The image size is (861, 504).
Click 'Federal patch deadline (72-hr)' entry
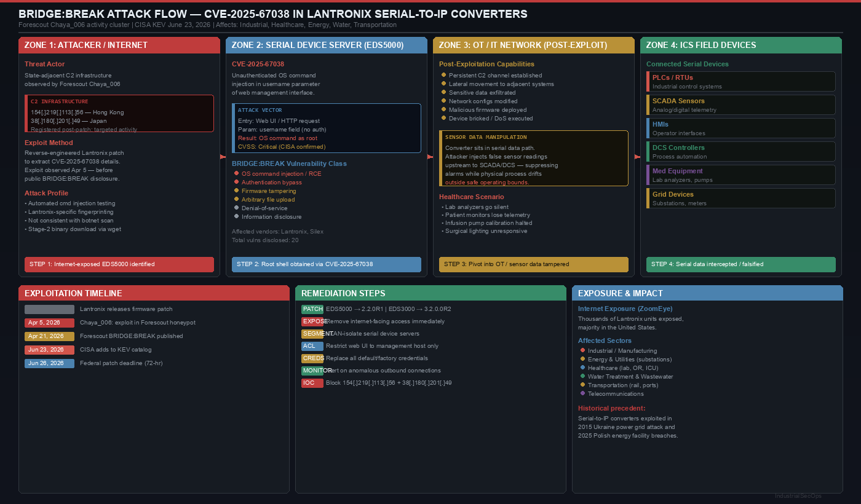(x=121, y=363)
